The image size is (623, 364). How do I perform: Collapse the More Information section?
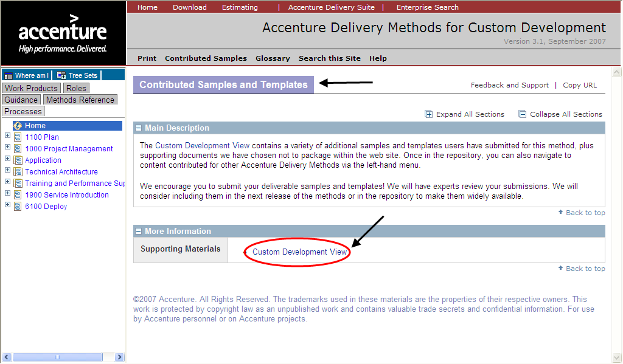pos(138,232)
